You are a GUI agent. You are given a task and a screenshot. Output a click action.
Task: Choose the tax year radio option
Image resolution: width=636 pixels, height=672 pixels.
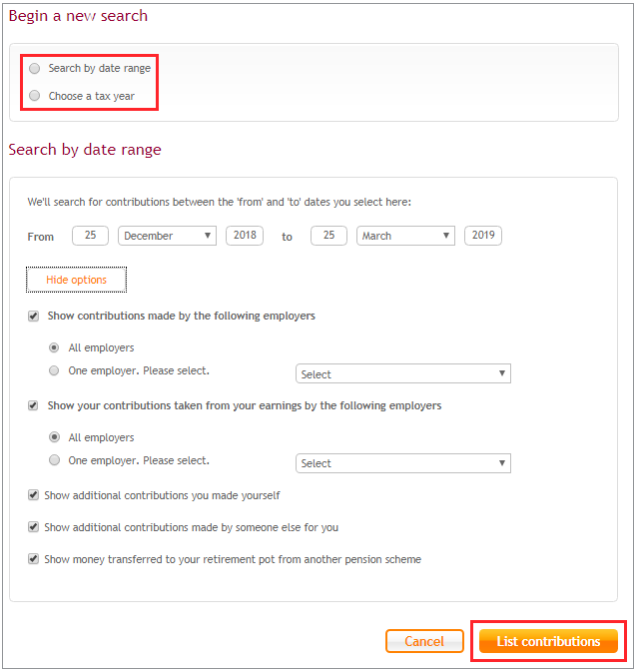(34, 95)
